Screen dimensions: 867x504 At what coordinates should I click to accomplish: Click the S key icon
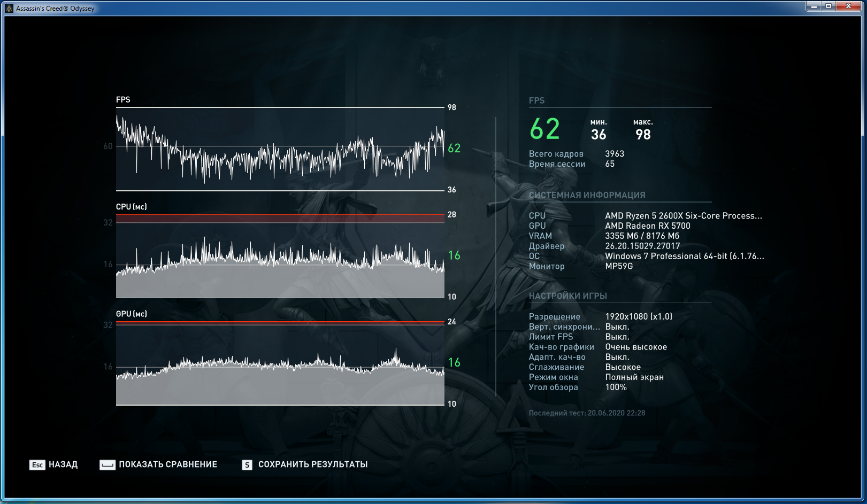click(x=247, y=465)
